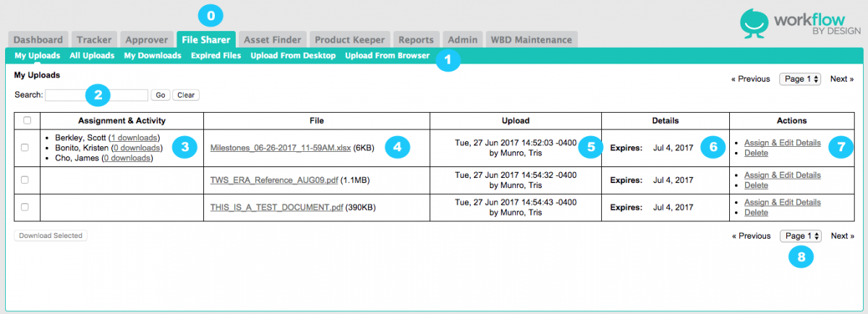Focus the Search text field
Screen dimensions: 868x314
[96, 95]
